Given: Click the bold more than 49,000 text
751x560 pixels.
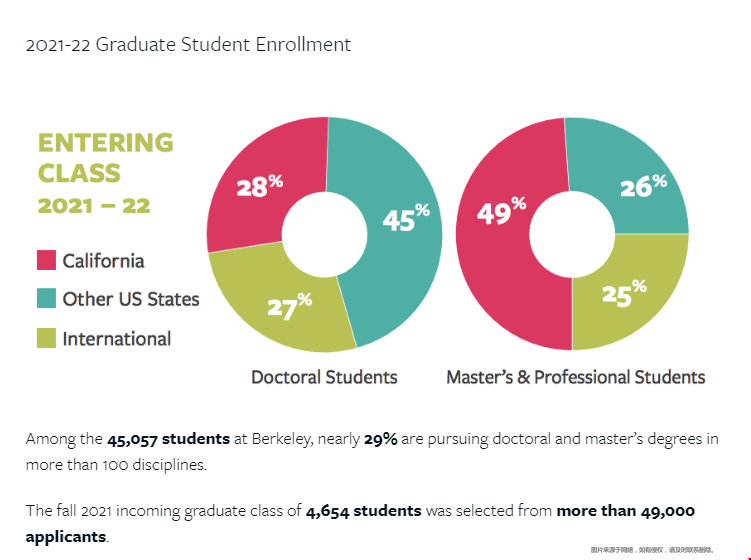Looking at the screenshot, I should 625,511.
